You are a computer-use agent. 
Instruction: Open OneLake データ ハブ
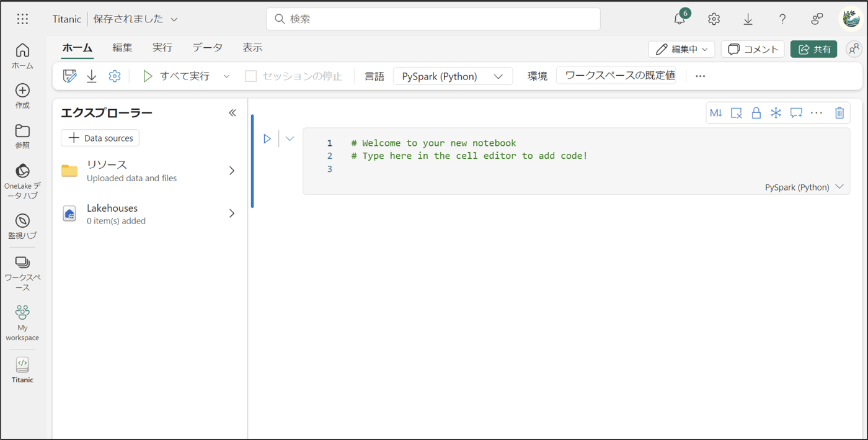(22, 181)
